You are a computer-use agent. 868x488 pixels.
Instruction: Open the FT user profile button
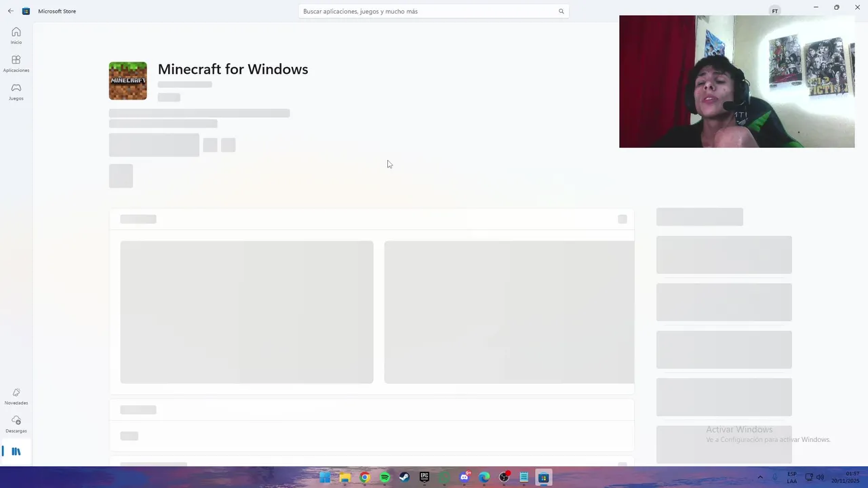(774, 11)
